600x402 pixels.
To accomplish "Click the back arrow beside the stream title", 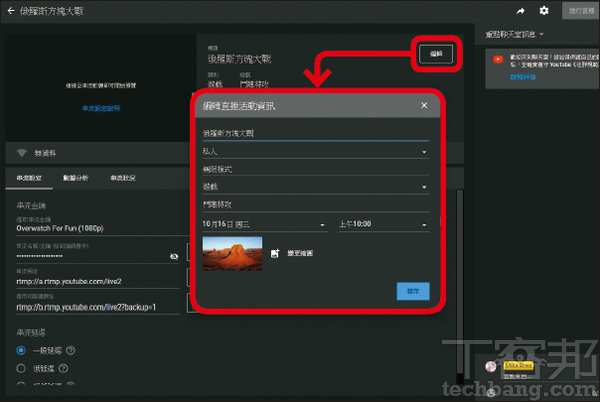I will [8, 11].
